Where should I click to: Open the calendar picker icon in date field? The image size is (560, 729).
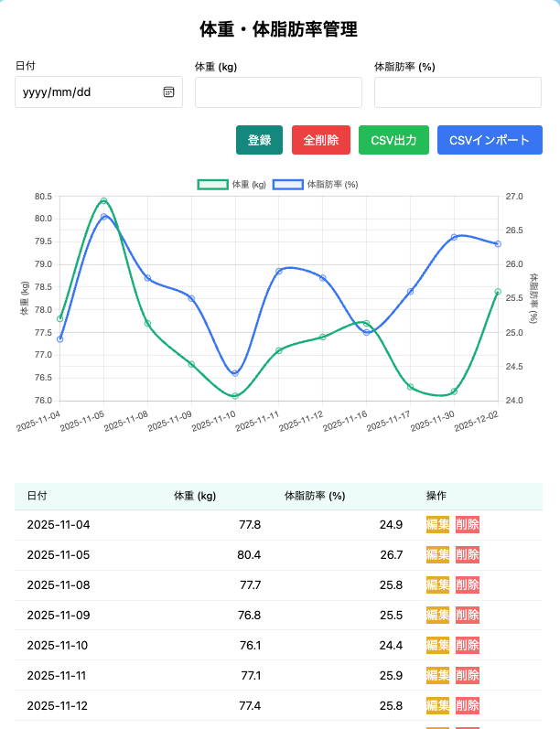point(168,91)
